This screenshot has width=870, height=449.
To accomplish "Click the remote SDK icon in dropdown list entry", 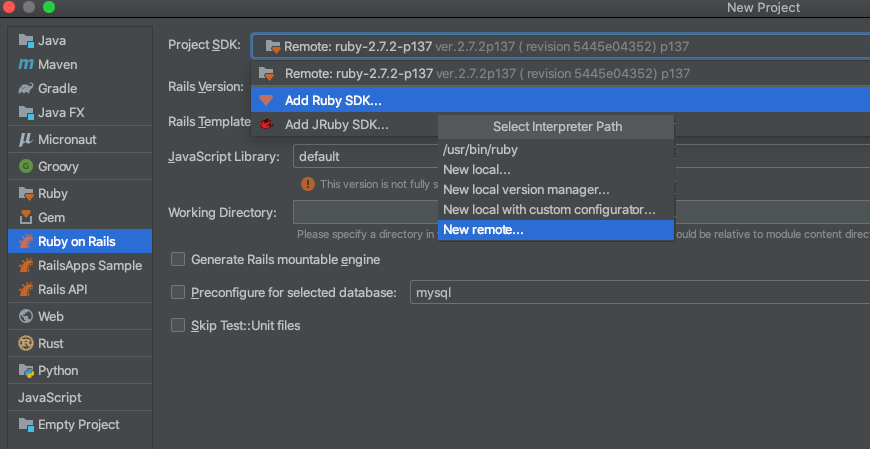I will [267, 74].
